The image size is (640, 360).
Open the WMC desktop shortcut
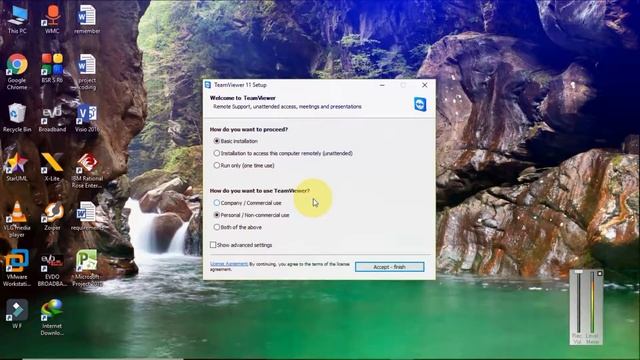[x=52, y=19]
